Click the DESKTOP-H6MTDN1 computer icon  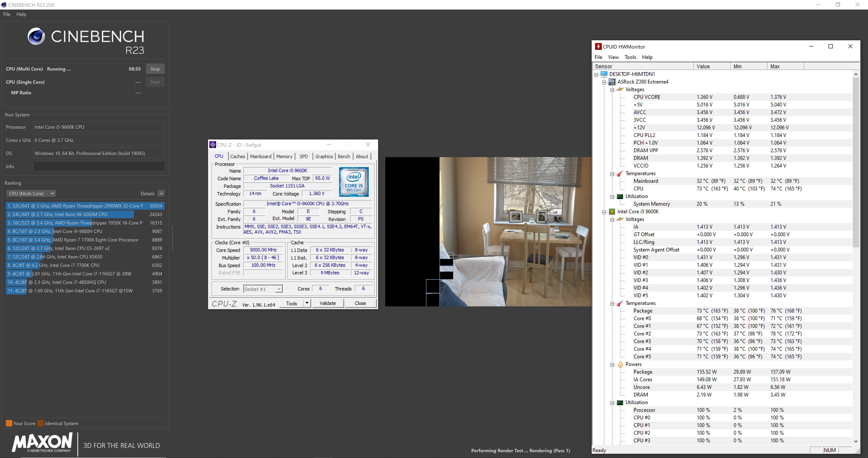coord(604,74)
